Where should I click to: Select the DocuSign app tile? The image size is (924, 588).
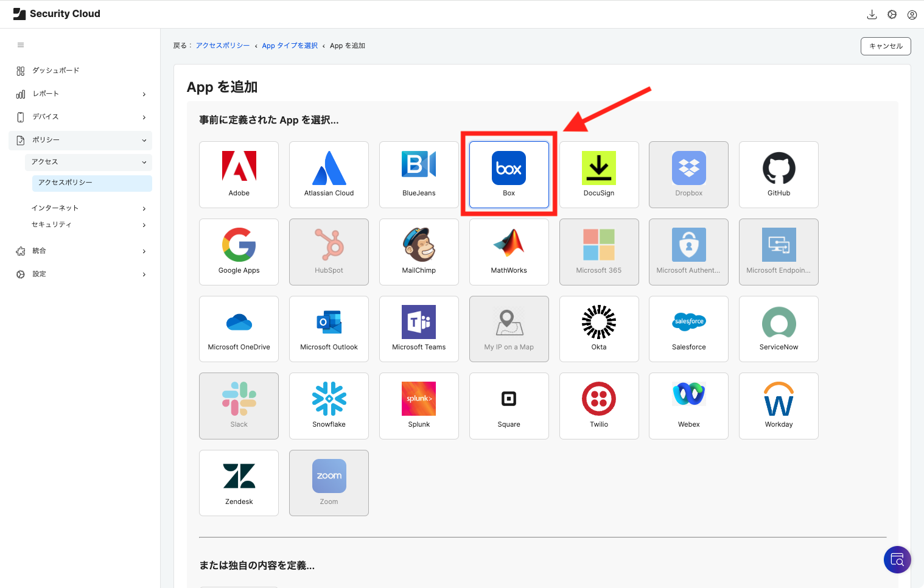pyautogui.click(x=599, y=175)
